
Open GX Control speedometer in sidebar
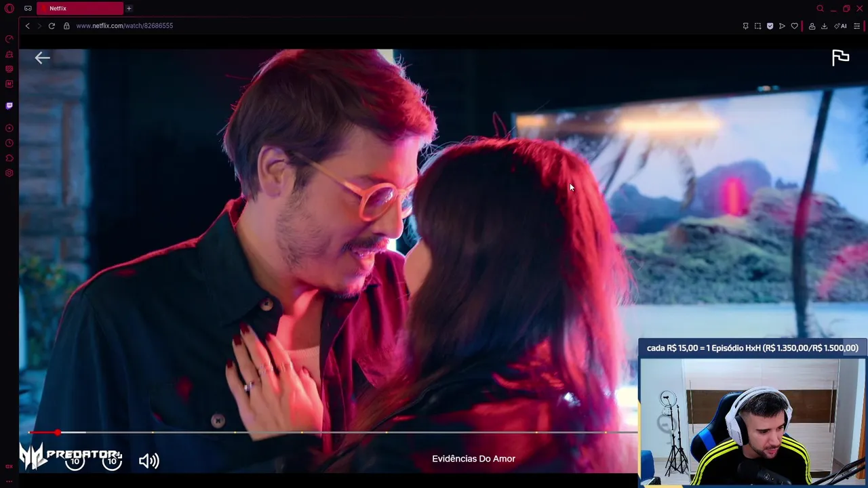[x=9, y=39]
